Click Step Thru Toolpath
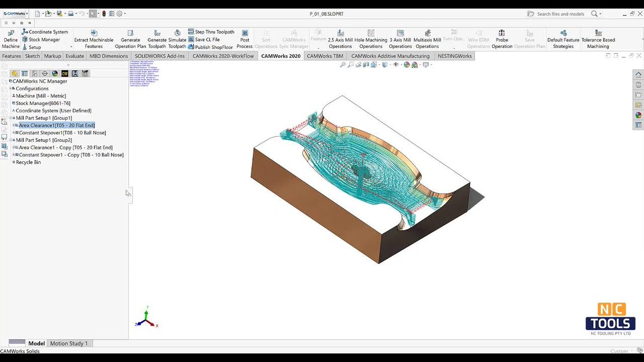The image size is (644, 362). 211,32
